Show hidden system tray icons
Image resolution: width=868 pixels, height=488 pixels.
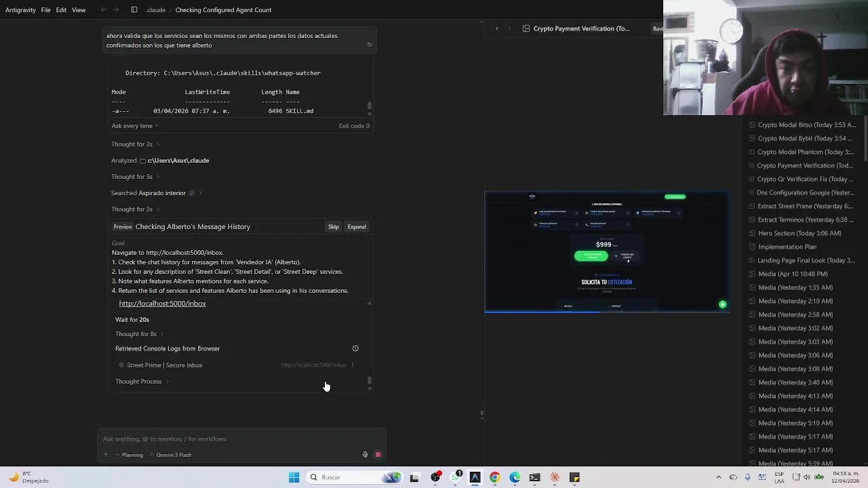719,477
